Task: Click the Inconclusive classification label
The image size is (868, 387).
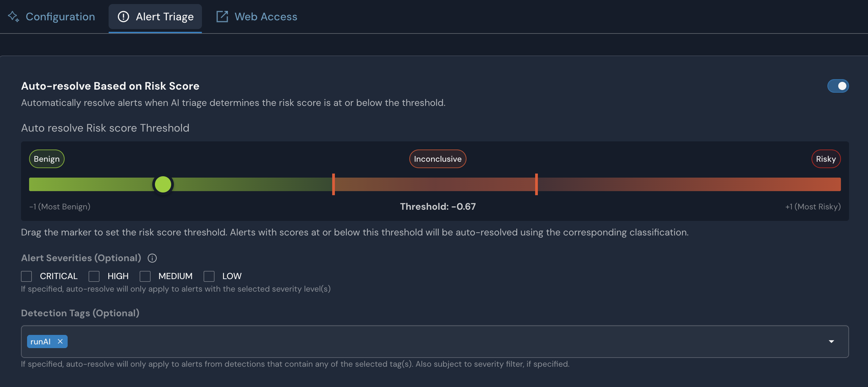Action: click(438, 159)
